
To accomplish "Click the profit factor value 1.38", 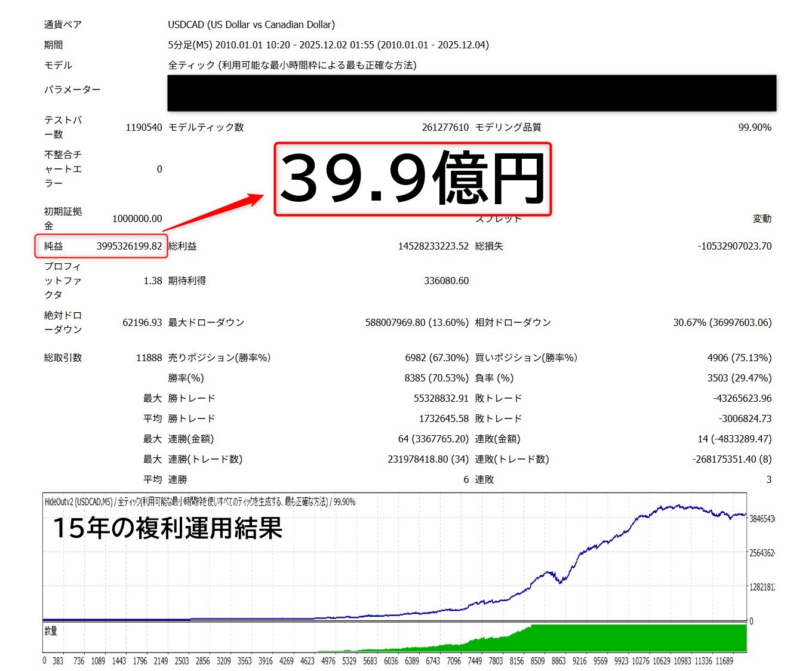I will (x=152, y=281).
